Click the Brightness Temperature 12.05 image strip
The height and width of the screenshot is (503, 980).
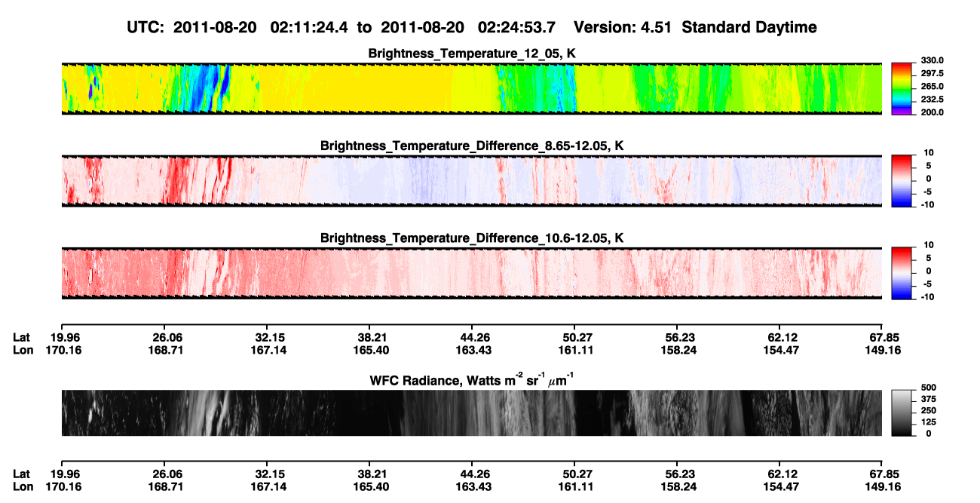tap(471, 89)
